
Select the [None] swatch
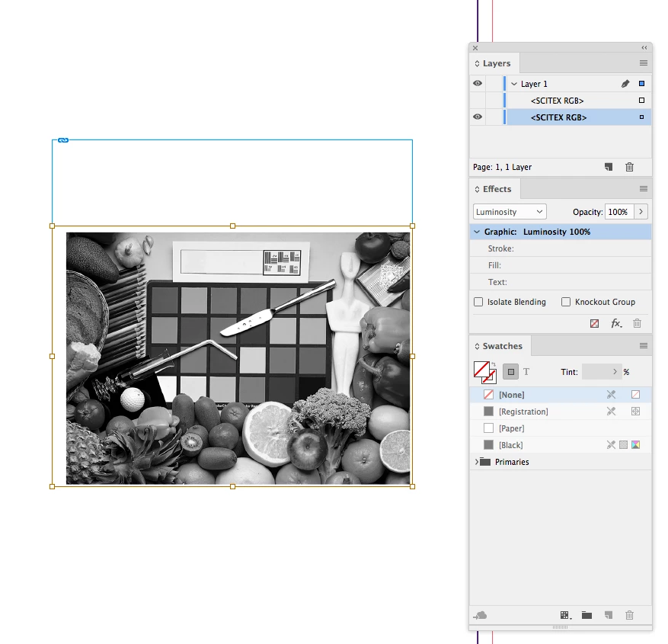pyautogui.click(x=560, y=395)
